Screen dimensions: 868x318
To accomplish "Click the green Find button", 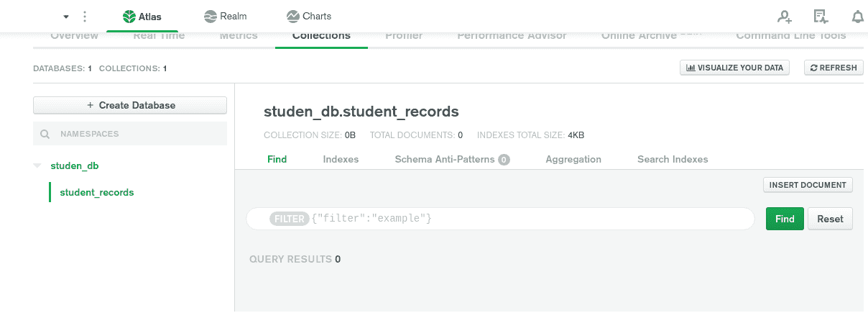I will tap(785, 219).
